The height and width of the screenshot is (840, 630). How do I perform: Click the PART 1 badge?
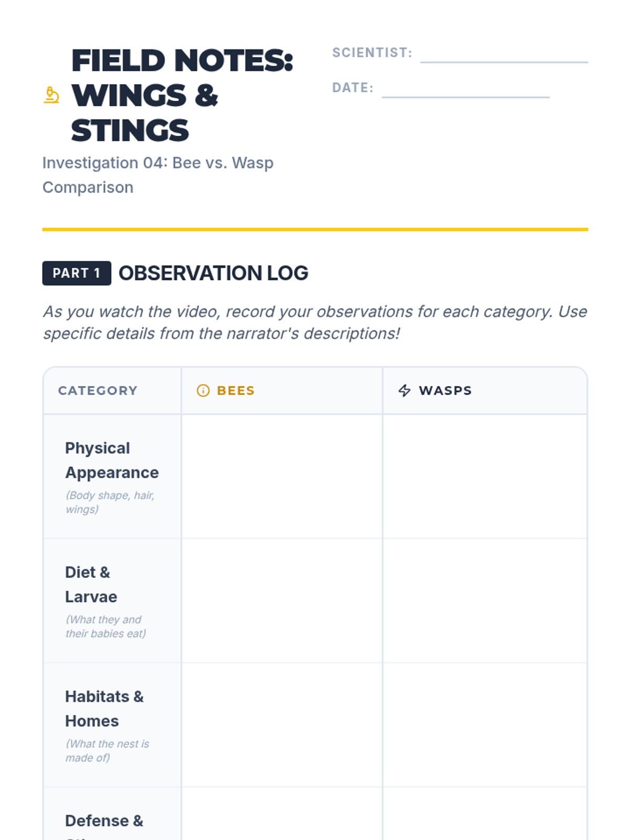pos(77,273)
